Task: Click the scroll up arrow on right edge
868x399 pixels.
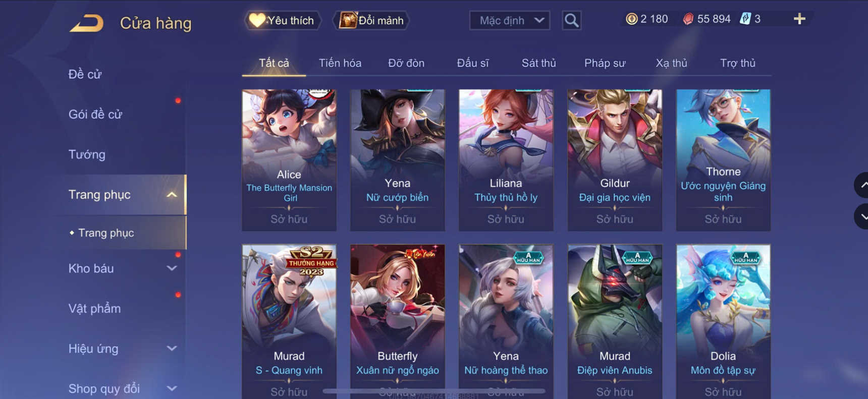Action: pyautogui.click(x=862, y=185)
